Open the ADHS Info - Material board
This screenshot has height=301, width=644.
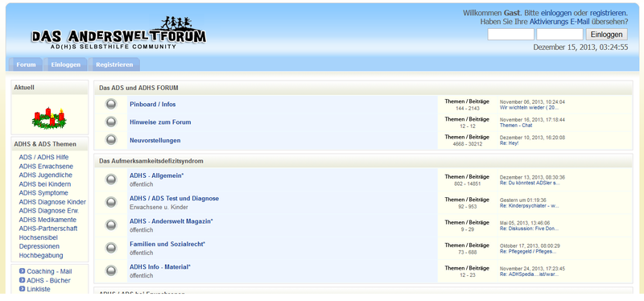[160, 266]
